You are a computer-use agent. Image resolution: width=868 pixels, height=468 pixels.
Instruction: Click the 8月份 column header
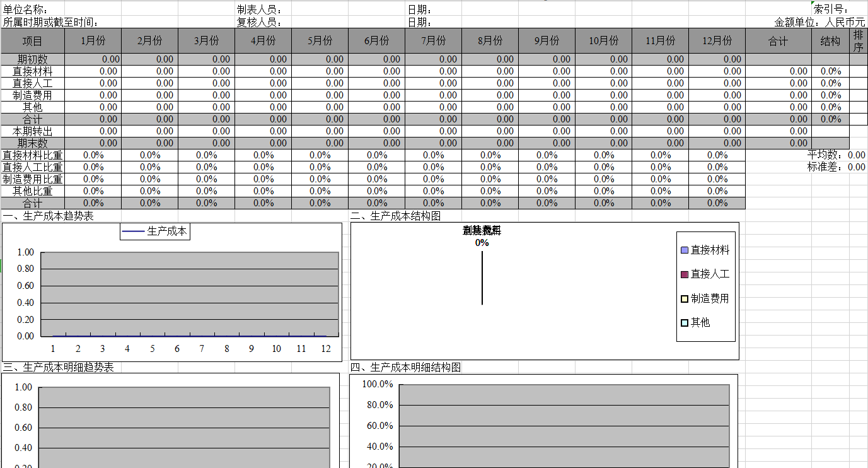coord(490,41)
